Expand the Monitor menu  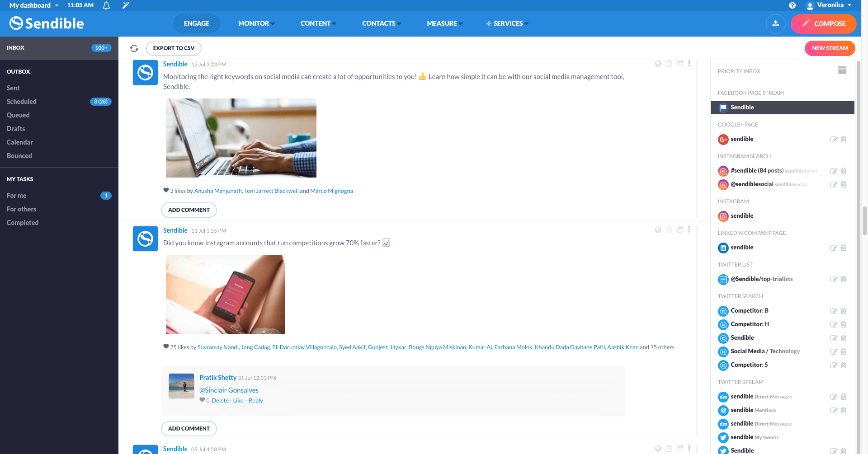[256, 23]
